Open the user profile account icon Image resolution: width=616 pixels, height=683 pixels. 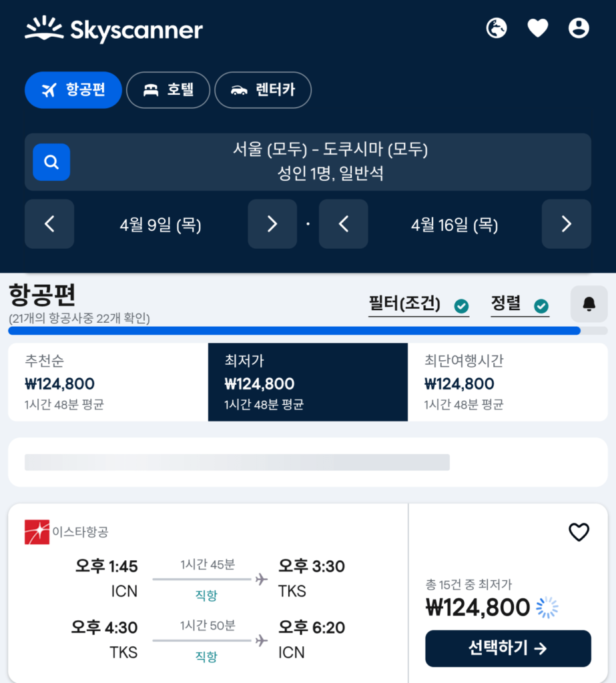(x=579, y=28)
